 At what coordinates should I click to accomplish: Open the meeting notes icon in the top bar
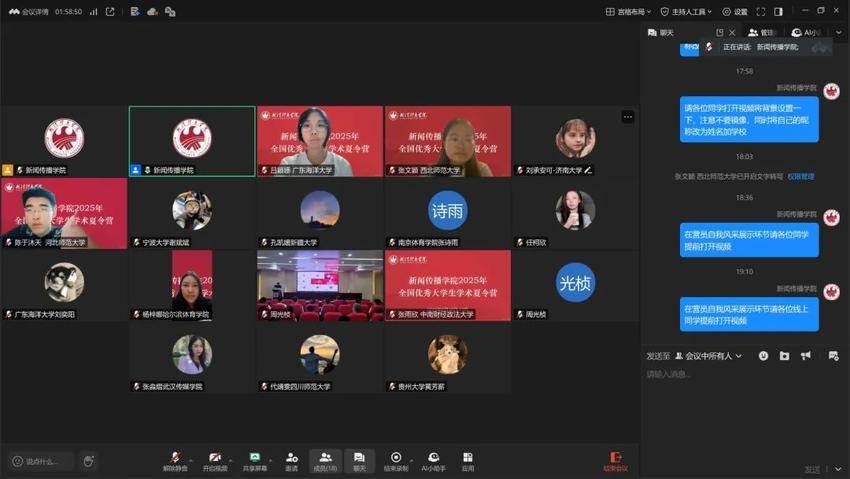coord(135,11)
